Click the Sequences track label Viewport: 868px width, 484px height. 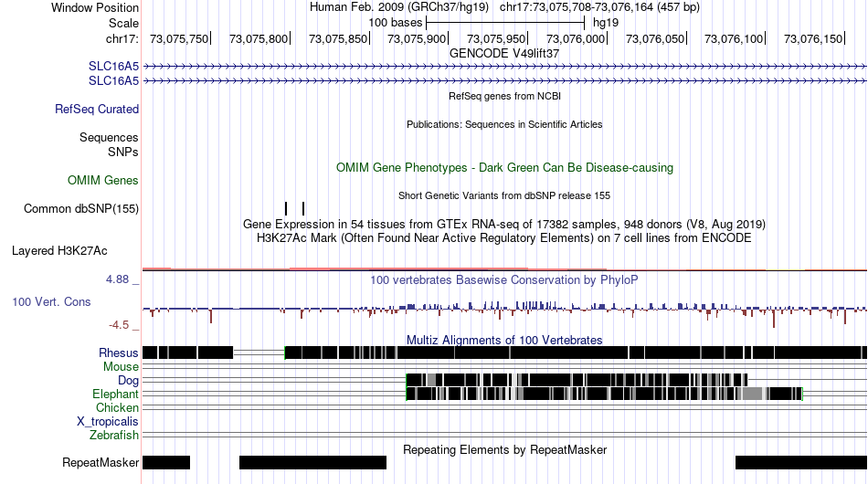point(109,137)
